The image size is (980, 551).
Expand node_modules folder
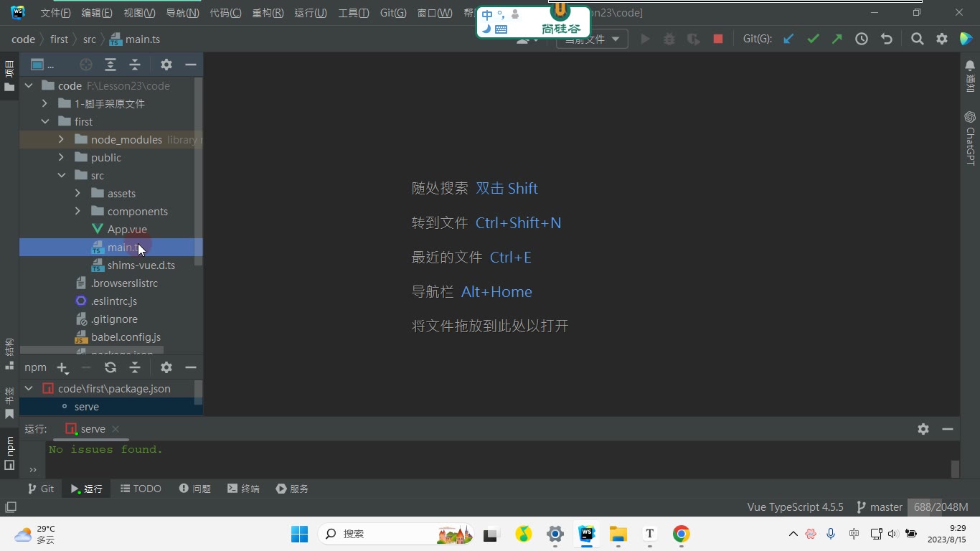coord(61,140)
